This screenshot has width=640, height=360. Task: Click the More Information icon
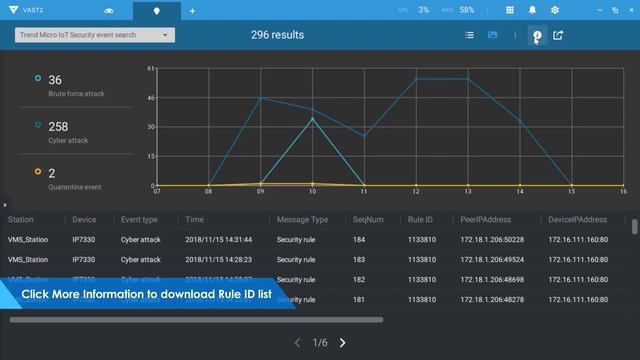click(537, 36)
